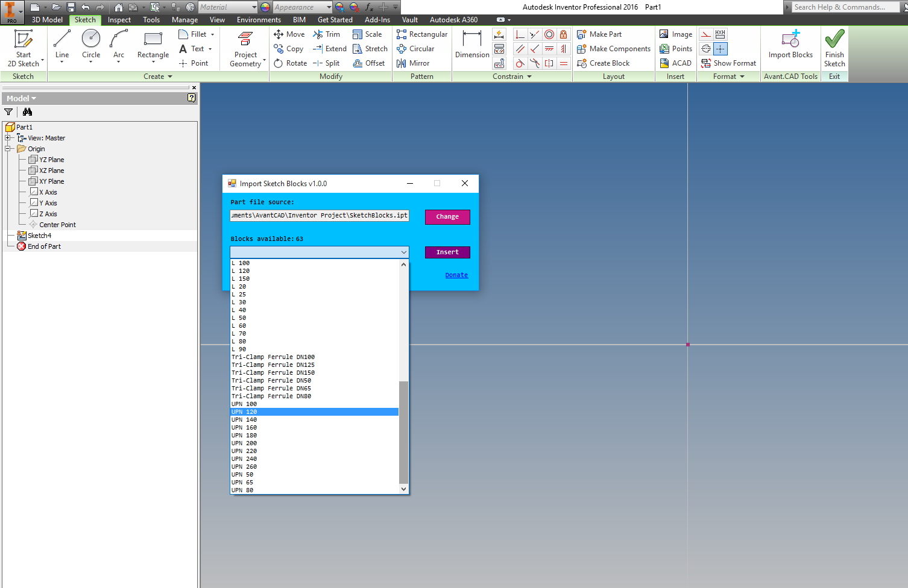Screen dimensions: 908x588
Task: Click Finish Sketch checkmark
Action: click(834, 48)
